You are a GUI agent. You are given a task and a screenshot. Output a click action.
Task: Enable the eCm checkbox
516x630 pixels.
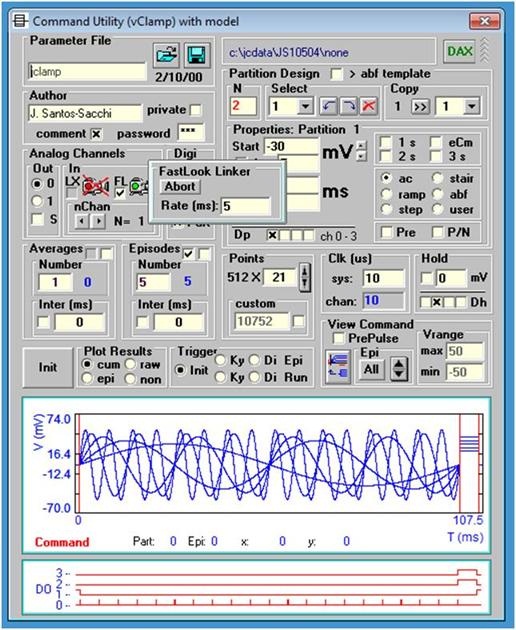click(436, 142)
